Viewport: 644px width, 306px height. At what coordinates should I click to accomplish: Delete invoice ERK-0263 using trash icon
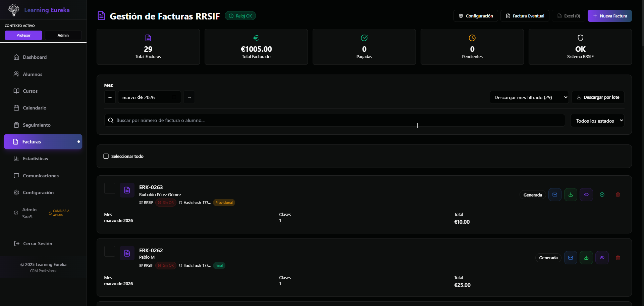[618, 195]
